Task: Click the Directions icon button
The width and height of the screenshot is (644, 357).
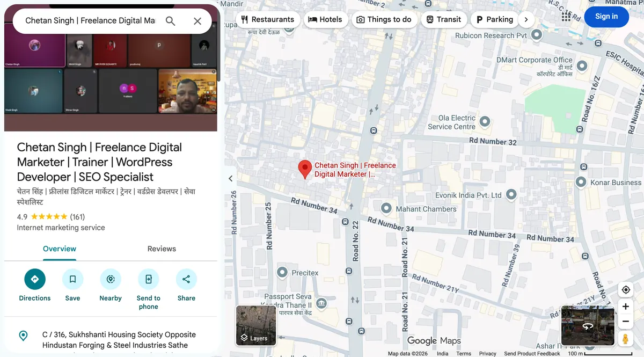Action: click(35, 279)
